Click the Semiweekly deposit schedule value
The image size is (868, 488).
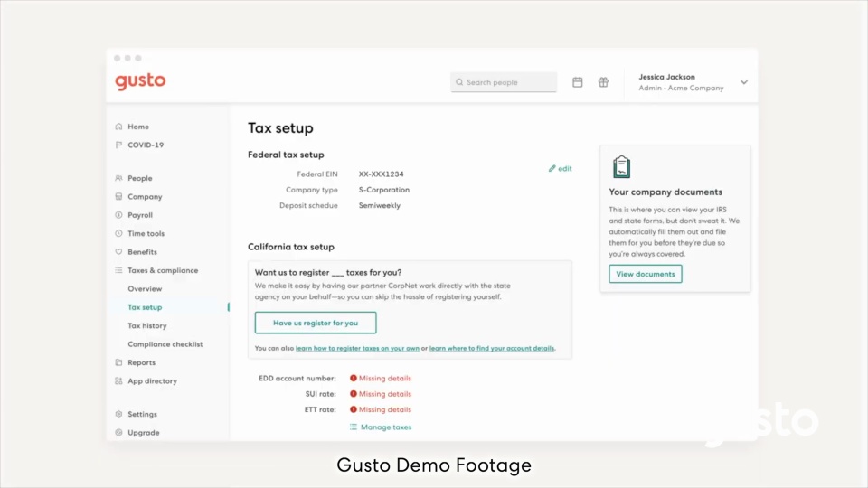coord(379,205)
